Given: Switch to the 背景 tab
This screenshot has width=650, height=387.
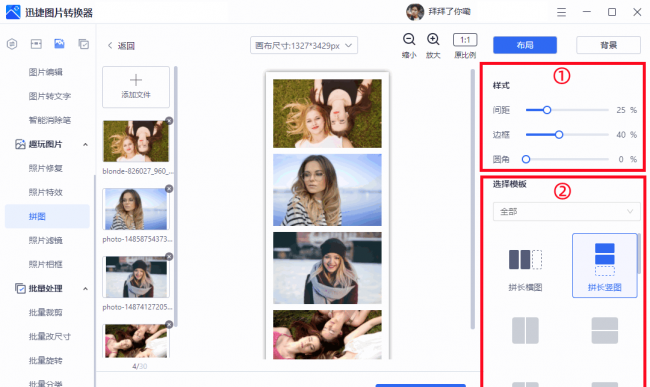Looking at the screenshot, I should tap(608, 45).
